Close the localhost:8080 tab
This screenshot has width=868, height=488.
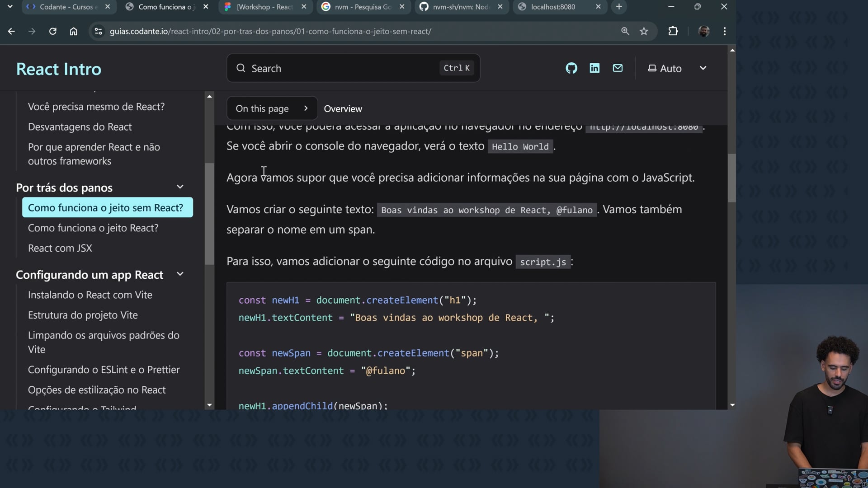tap(598, 7)
